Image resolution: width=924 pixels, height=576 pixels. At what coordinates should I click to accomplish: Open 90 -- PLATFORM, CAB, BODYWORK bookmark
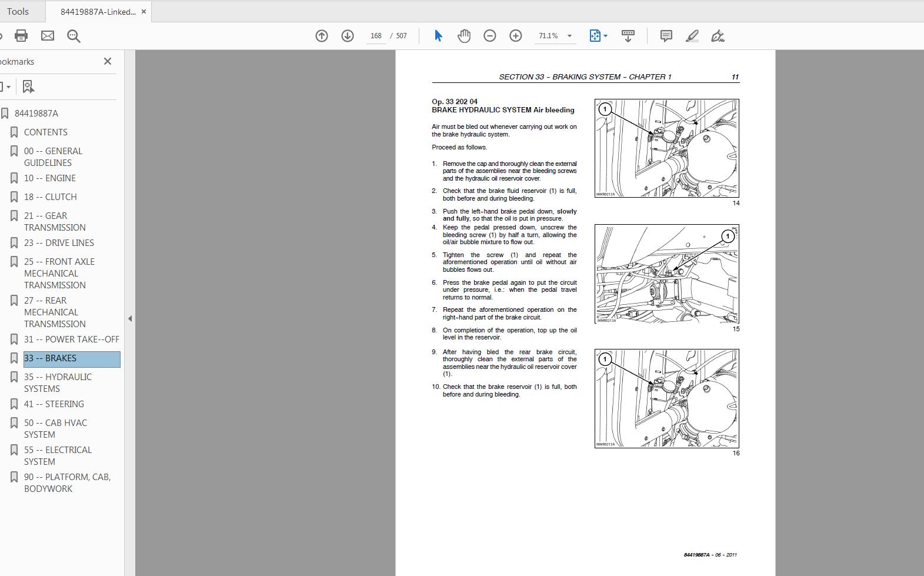tap(67, 483)
